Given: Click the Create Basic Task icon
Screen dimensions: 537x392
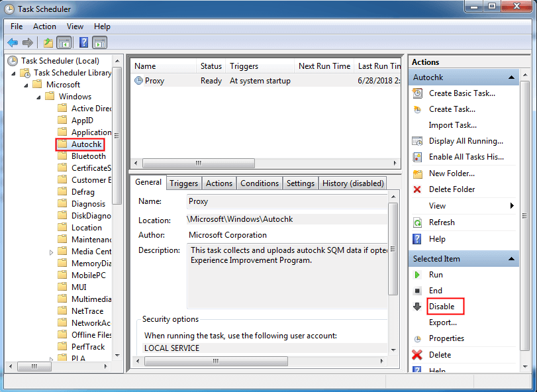Looking at the screenshot, I should tap(417, 93).
